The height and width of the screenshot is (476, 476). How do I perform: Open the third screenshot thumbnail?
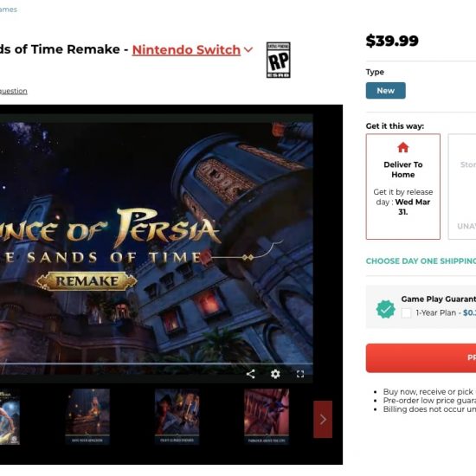pyautogui.click(x=177, y=416)
